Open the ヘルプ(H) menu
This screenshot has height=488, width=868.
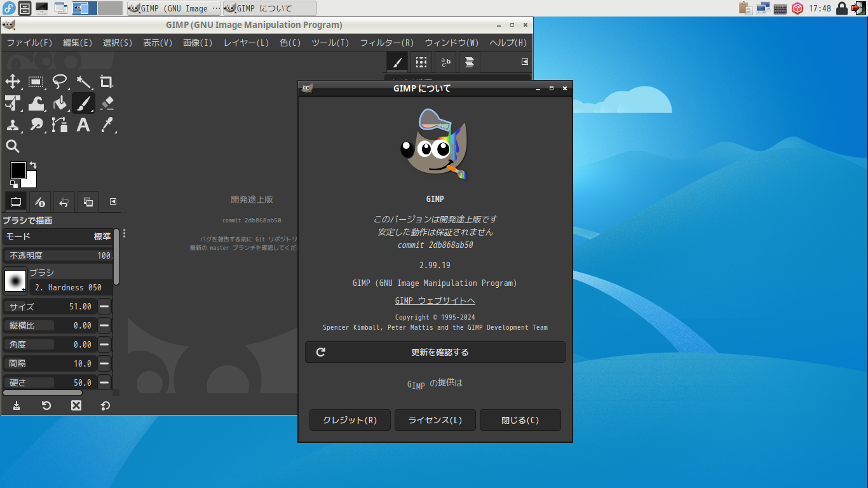click(508, 43)
